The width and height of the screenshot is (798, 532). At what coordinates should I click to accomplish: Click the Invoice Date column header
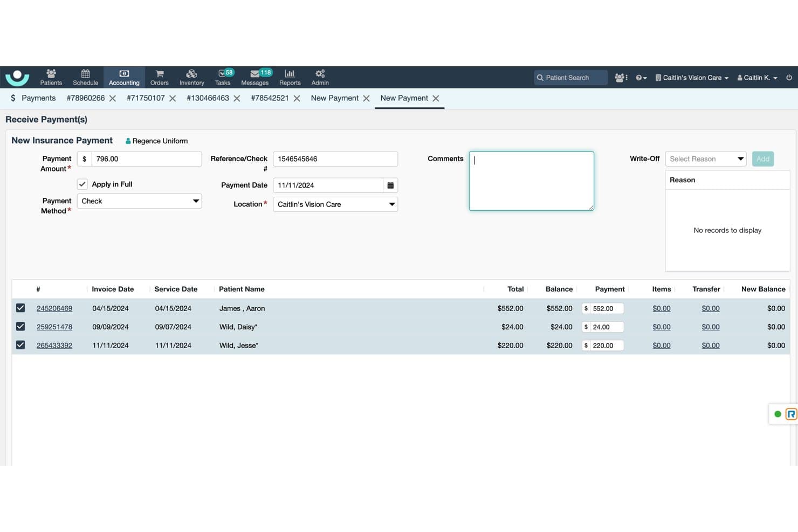[x=113, y=289]
